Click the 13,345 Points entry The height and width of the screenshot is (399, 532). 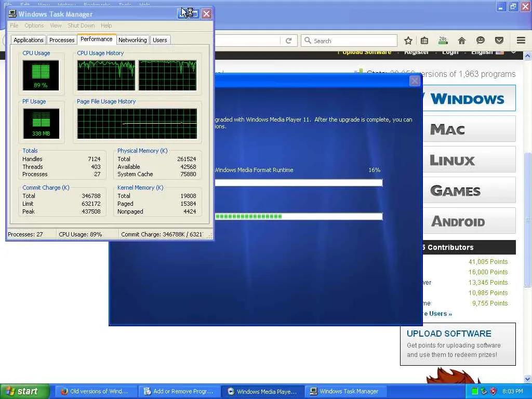coord(488,282)
